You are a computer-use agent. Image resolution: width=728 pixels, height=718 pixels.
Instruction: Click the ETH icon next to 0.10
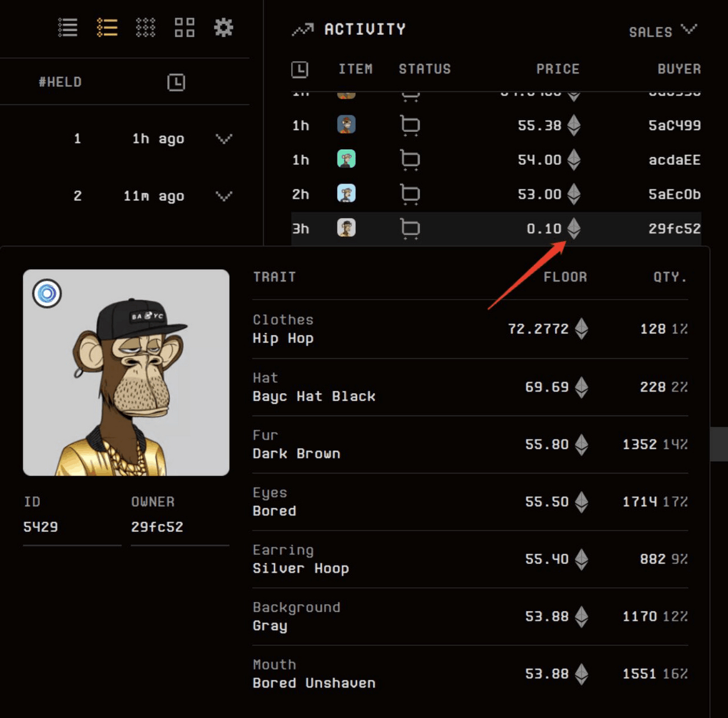(573, 228)
